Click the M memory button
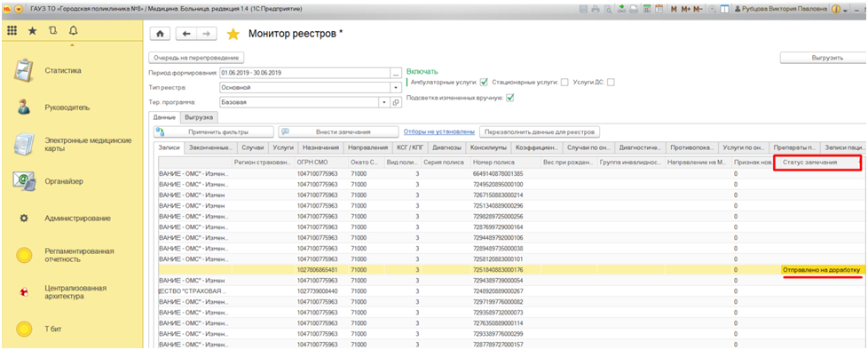 (674, 10)
